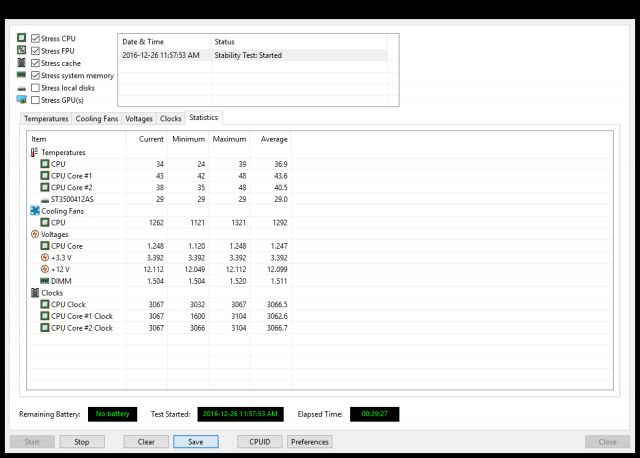Screen dimensions: 640x458
Task: Open the Clocks tab
Action: [x=170, y=118]
